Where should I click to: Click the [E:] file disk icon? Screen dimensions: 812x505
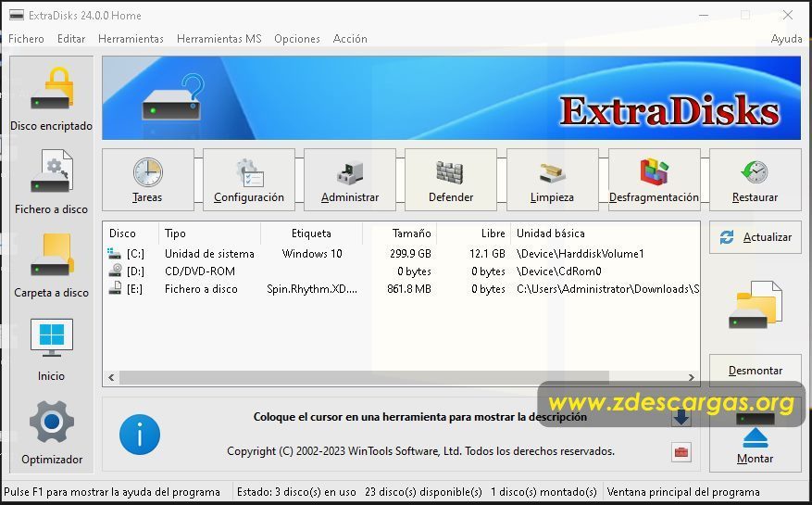pyautogui.click(x=115, y=288)
